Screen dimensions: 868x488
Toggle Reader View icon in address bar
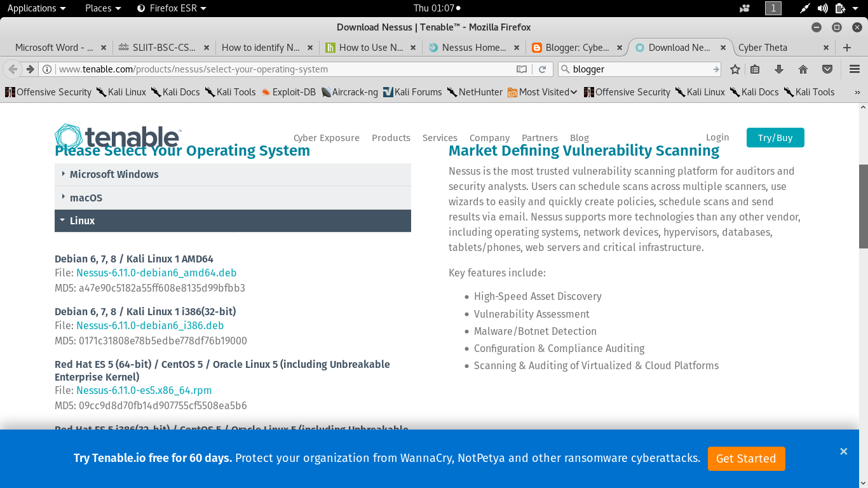tap(522, 69)
